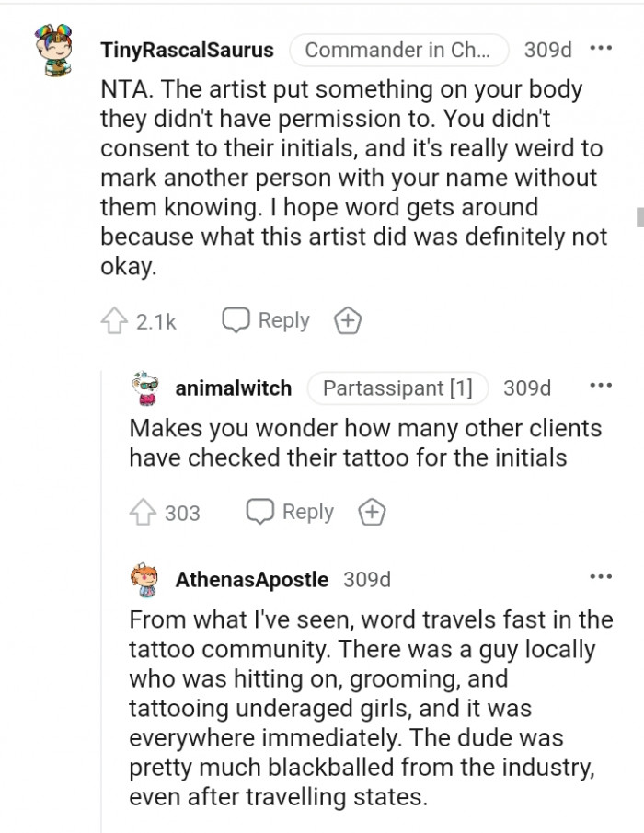Click the 'Partassipant [1]' flair

397,388
